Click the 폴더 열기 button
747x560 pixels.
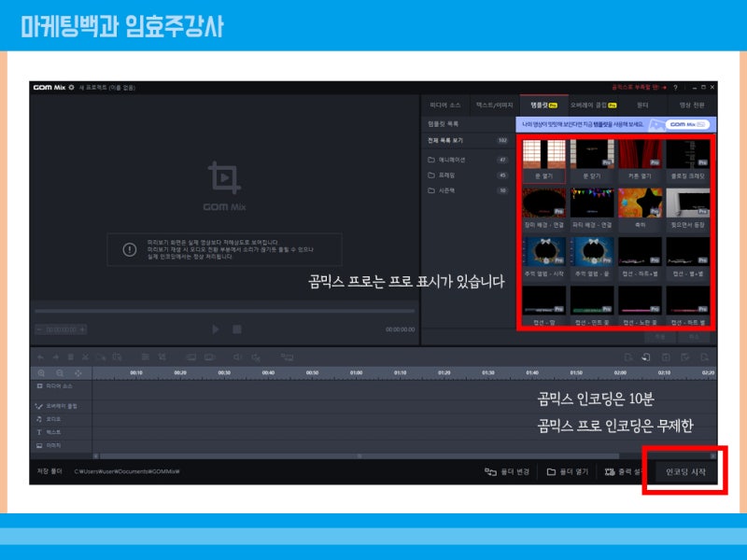[x=568, y=471]
